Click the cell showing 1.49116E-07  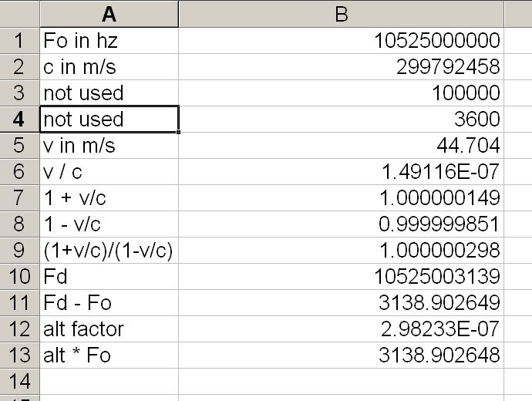(341, 172)
